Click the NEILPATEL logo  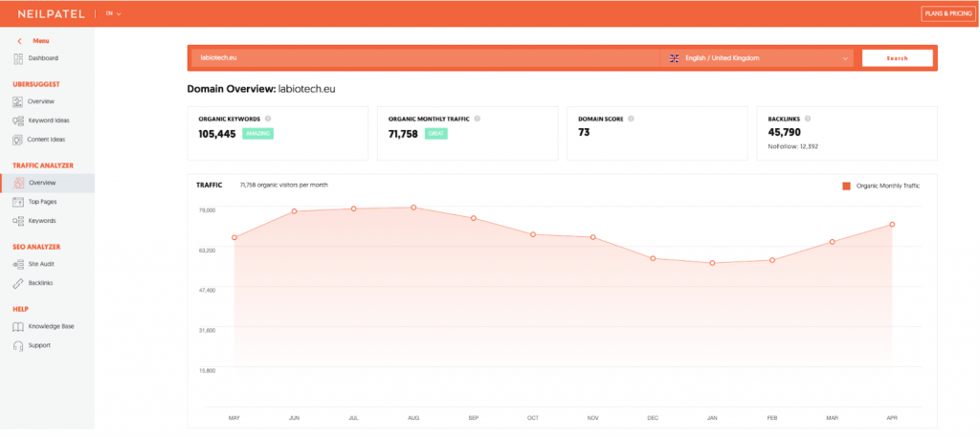pos(54,13)
